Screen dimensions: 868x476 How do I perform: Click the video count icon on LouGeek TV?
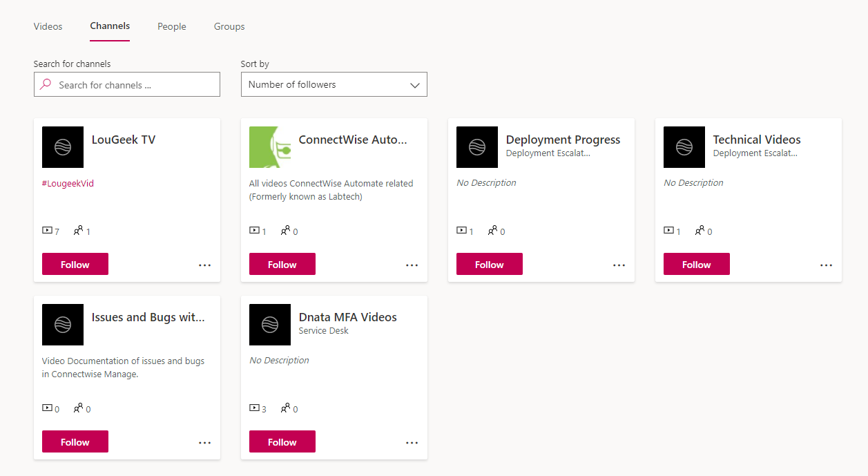coord(47,231)
